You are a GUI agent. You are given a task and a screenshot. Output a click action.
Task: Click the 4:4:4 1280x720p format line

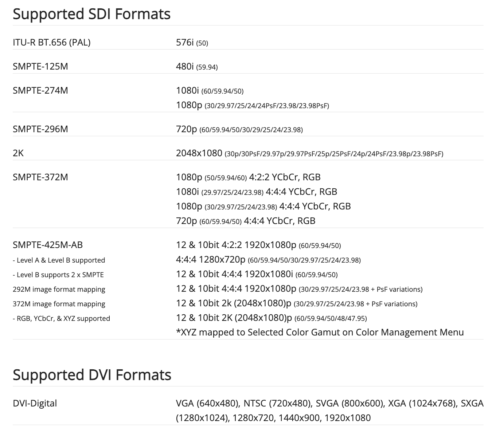pos(268,260)
